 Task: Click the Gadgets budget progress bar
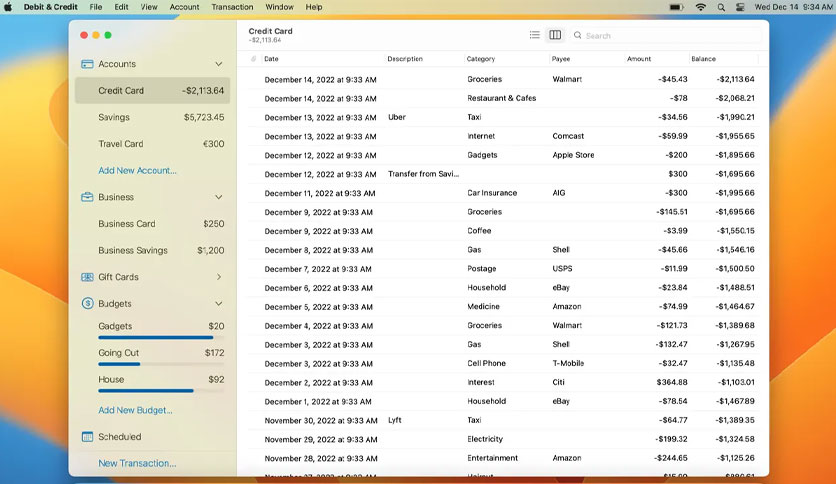click(x=161, y=337)
